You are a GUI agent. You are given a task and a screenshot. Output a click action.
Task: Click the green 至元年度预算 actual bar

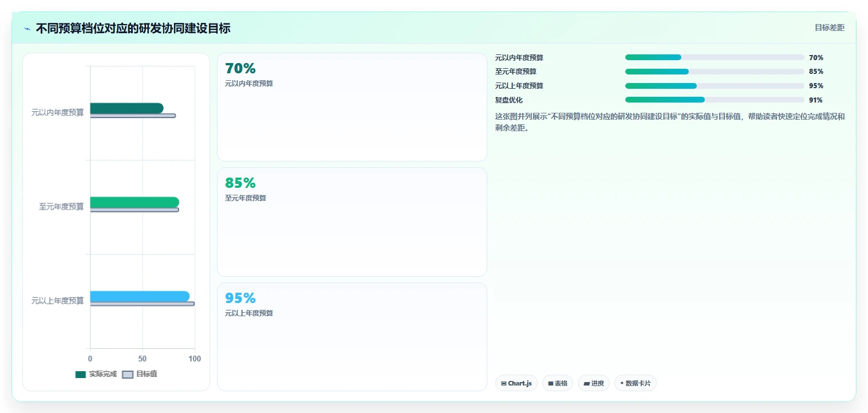[135, 202]
